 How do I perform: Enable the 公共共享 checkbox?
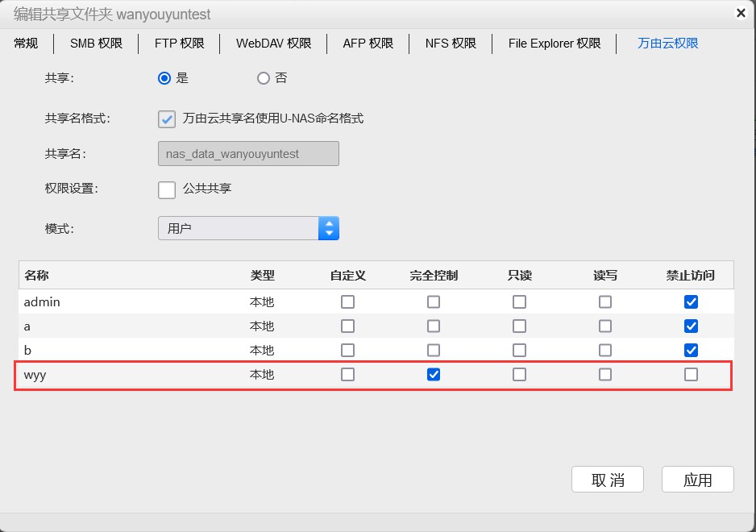[167, 189]
